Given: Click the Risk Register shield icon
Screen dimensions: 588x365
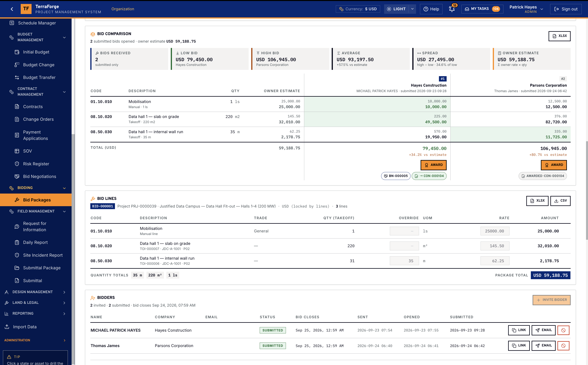Looking at the screenshot, I should point(17,164).
